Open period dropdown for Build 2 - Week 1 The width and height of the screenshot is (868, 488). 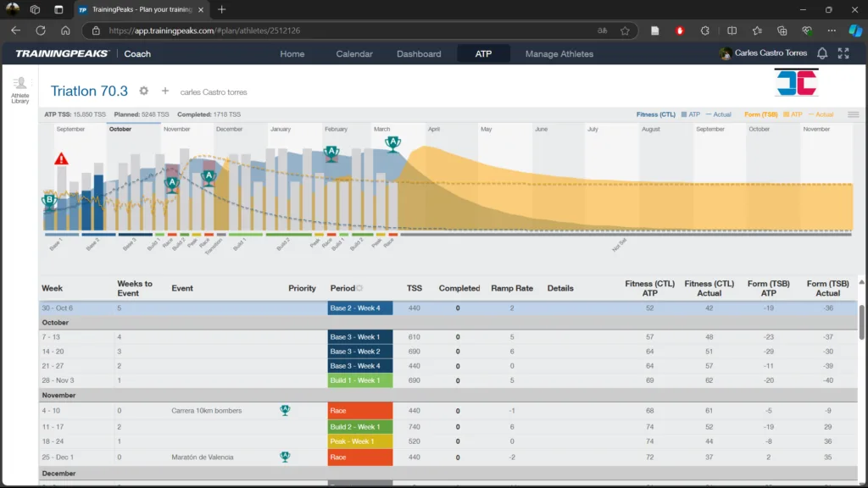(359, 427)
